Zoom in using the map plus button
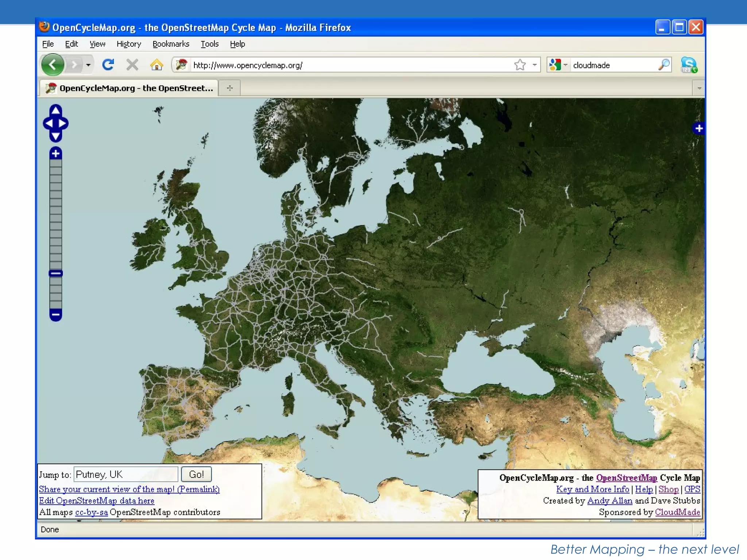 point(55,153)
